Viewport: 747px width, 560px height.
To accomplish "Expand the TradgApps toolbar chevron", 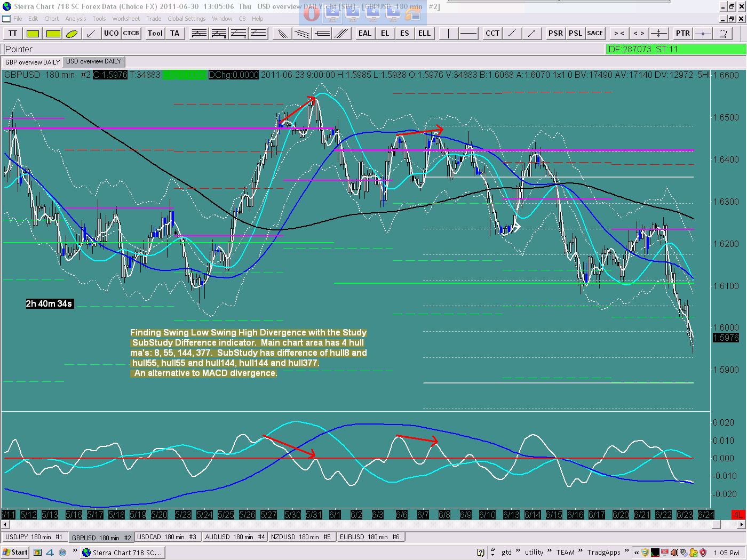I will point(626,552).
